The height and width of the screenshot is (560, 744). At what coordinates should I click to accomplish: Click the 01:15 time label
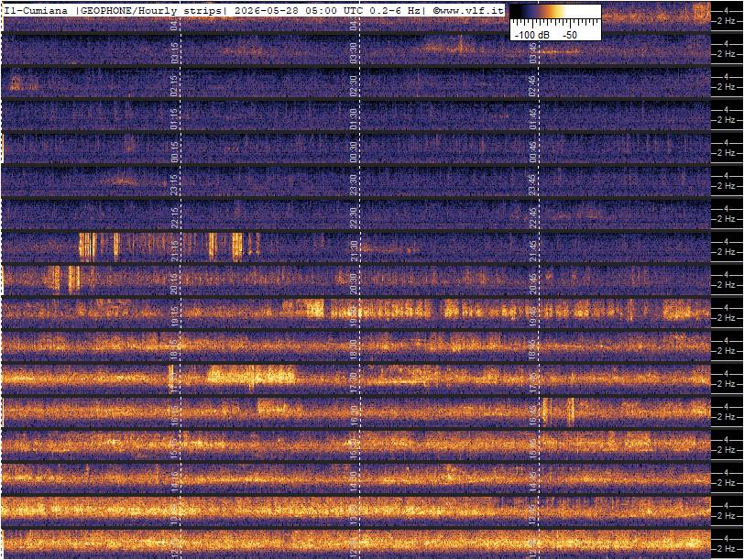click(x=175, y=118)
